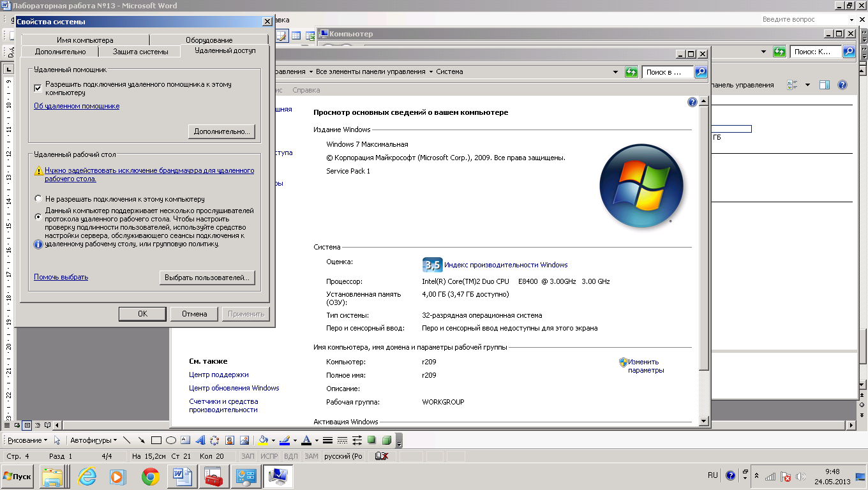Open Windows Explorer from taskbar
Screen dimensions: 868x490
52,476
